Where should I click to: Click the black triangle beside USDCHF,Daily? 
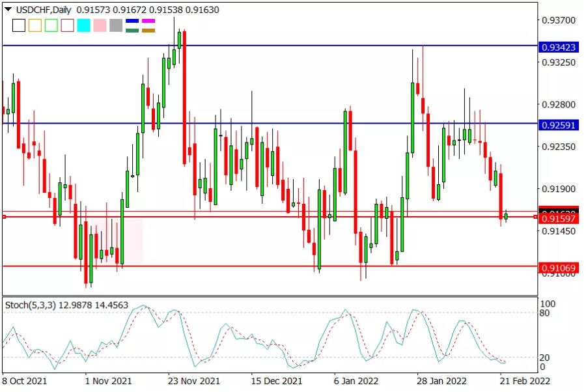click(8, 9)
